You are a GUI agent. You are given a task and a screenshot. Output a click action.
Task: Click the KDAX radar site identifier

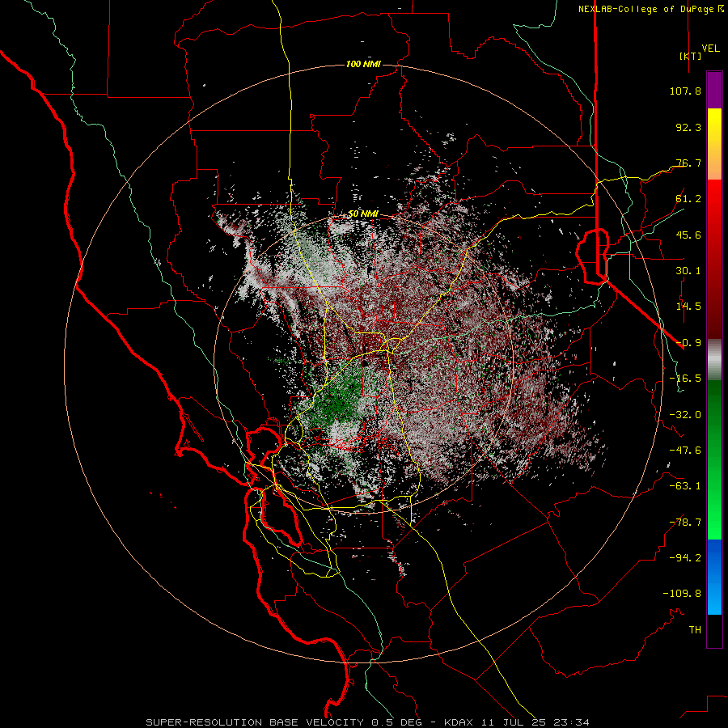[x=459, y=722]
